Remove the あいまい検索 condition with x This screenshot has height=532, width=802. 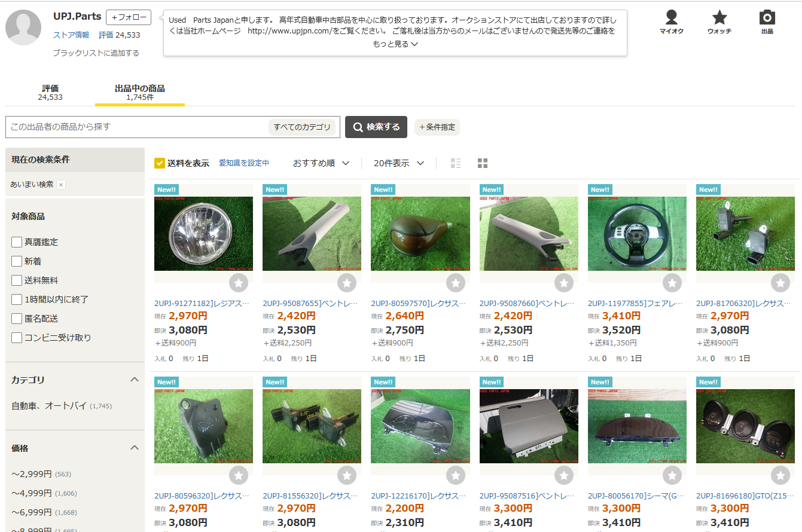click(x=61, y=185)
